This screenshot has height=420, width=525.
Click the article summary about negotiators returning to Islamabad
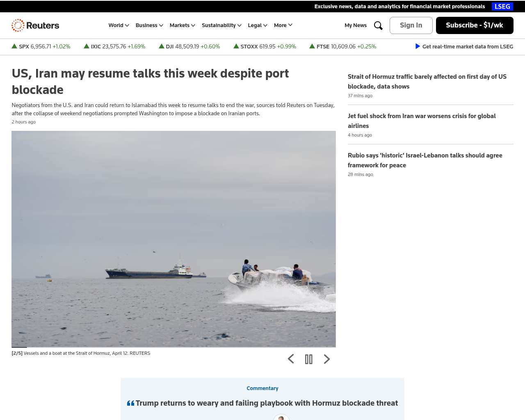(x=173, y=110)
